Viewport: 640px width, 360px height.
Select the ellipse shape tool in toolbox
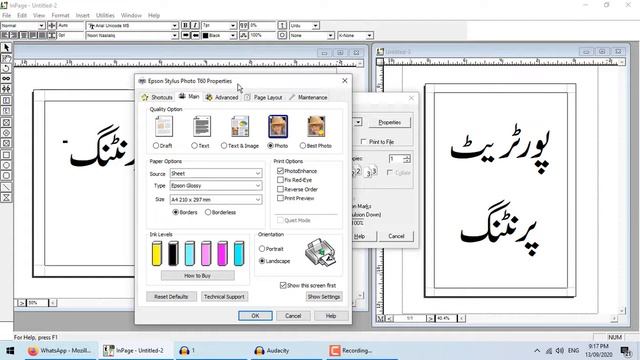pyautogui.click(x=6, y=165)
